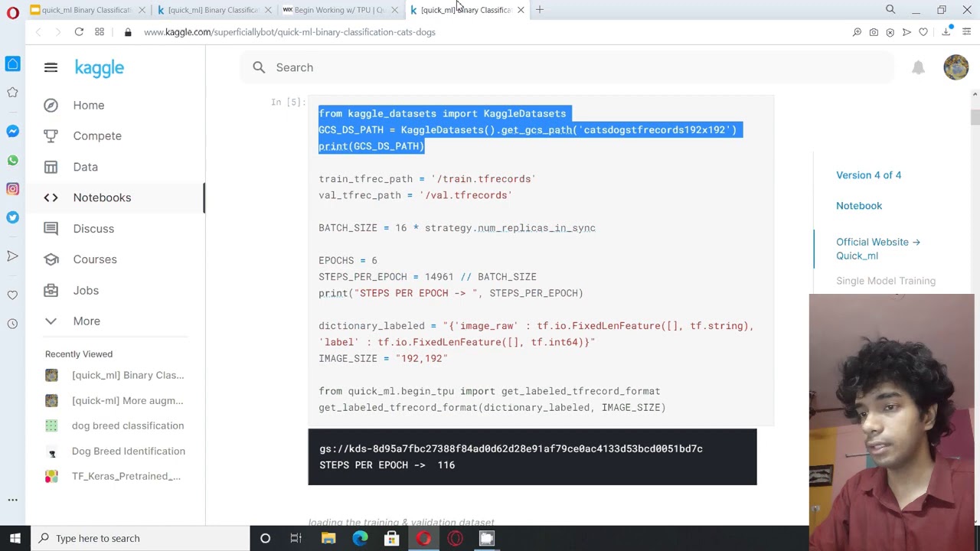Open history clock in Opera sidebar

point(12,324)
